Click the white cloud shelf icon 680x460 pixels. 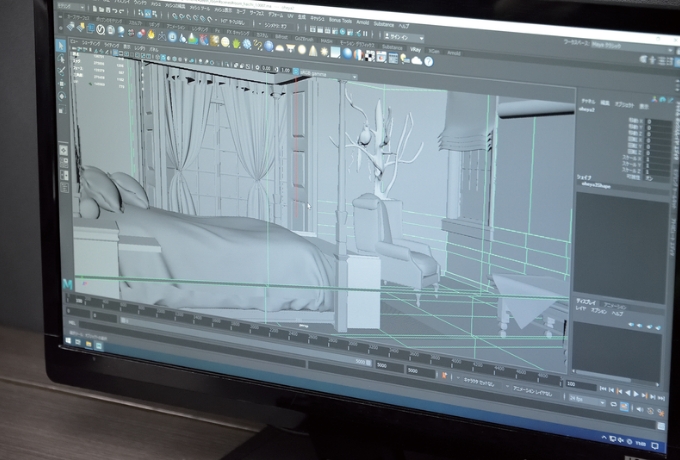click(x=417, y=61)
